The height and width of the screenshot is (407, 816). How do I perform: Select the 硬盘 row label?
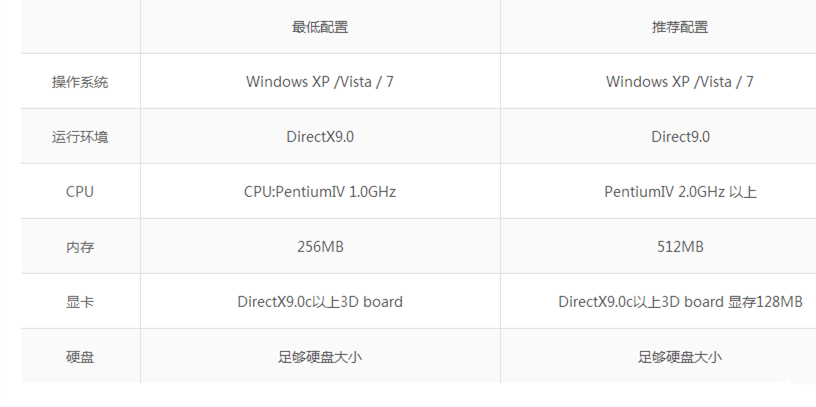80,356
